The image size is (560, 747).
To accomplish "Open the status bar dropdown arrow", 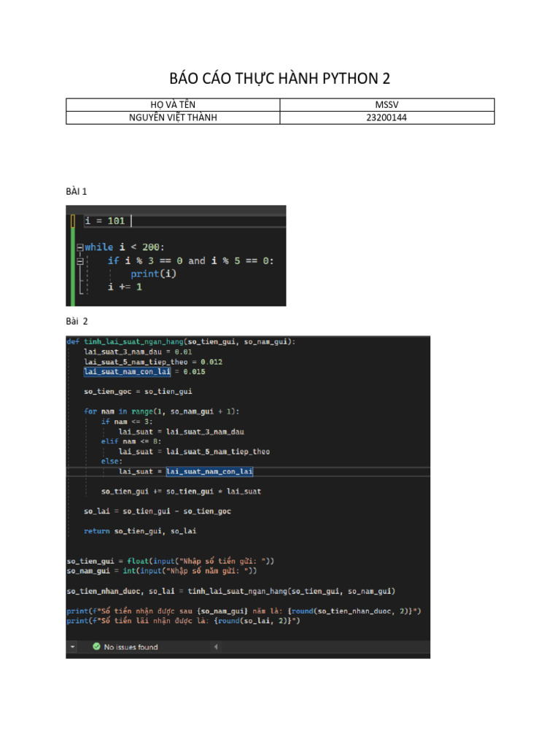I will [72, 647].
